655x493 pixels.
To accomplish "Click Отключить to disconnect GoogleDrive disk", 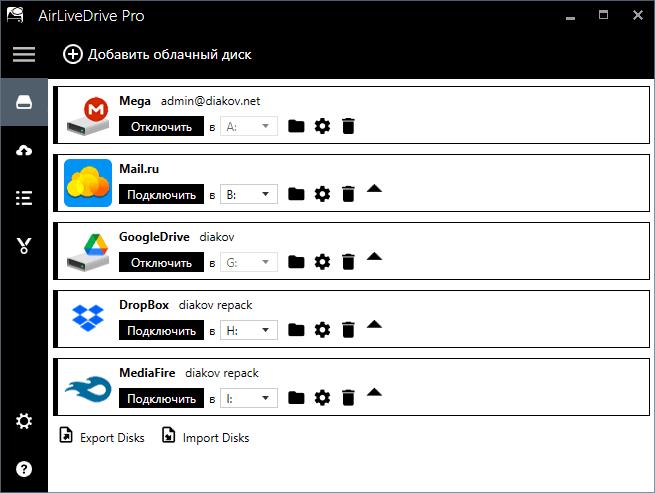I will click(x=160, y=262).
